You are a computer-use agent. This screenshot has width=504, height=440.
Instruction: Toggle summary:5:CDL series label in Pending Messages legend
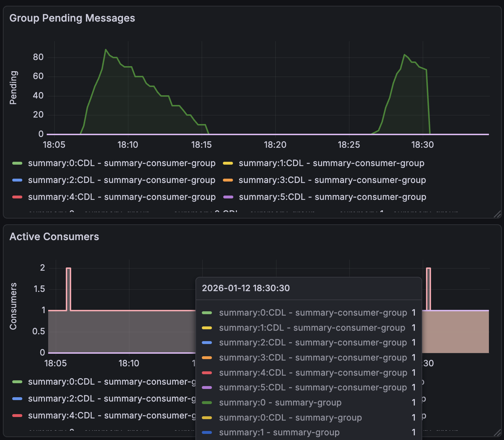click(x=333, y=197)
